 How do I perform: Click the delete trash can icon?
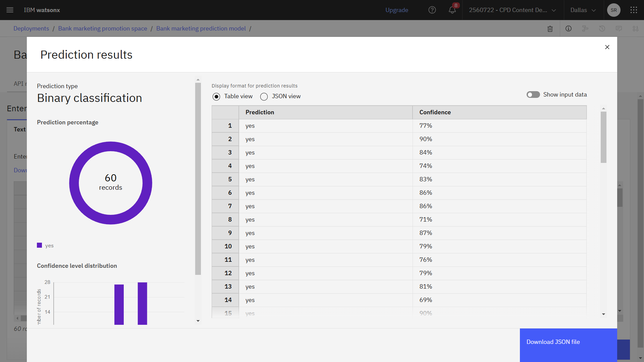point(550,29)
